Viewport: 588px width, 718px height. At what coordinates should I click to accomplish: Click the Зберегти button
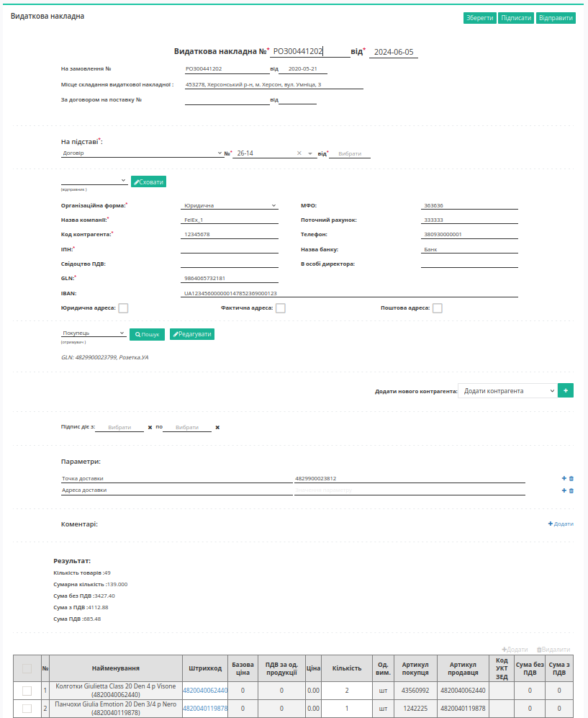479,18
